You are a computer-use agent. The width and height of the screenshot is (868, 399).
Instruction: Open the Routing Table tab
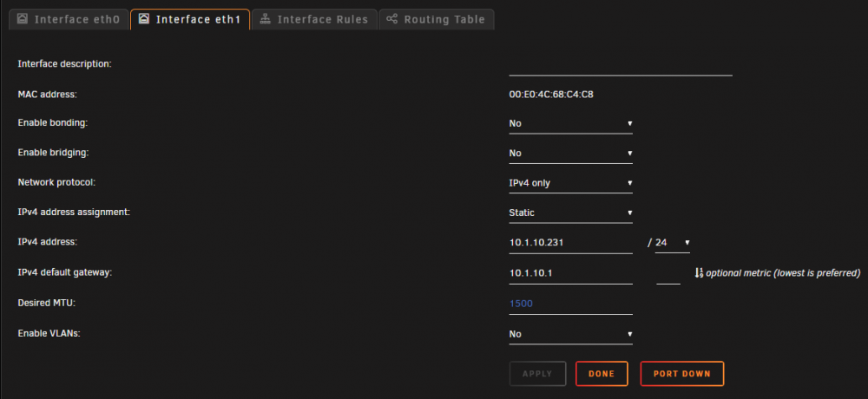(x=437, y=19)
